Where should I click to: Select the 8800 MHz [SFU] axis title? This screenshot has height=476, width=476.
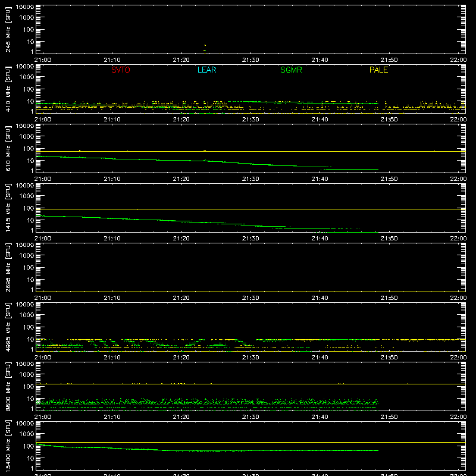click(8, 386)
